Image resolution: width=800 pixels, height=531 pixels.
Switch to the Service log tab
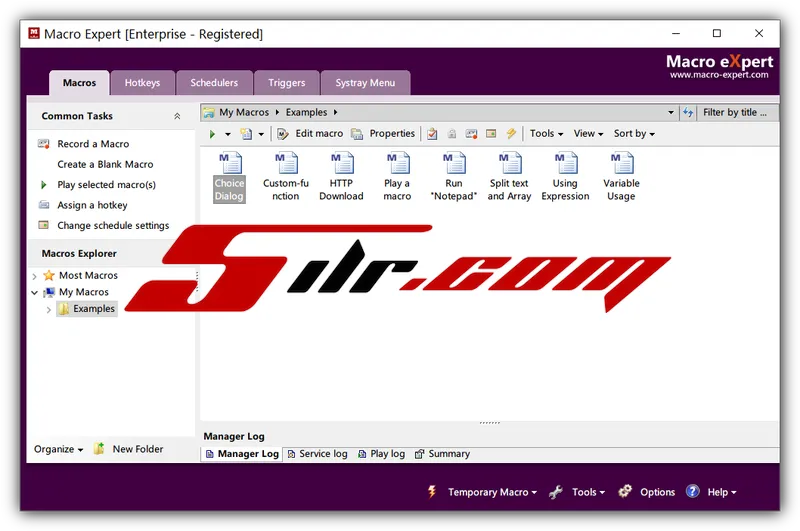click(317, 454)
